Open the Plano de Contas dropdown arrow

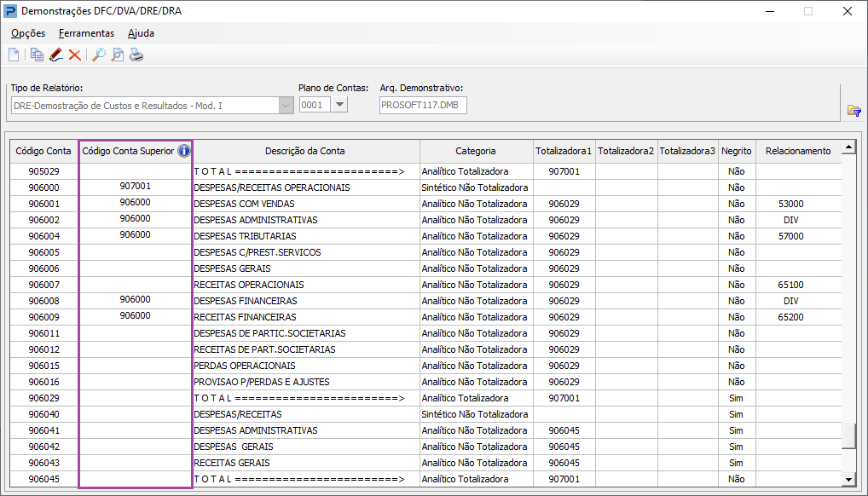tap(340, 105)
